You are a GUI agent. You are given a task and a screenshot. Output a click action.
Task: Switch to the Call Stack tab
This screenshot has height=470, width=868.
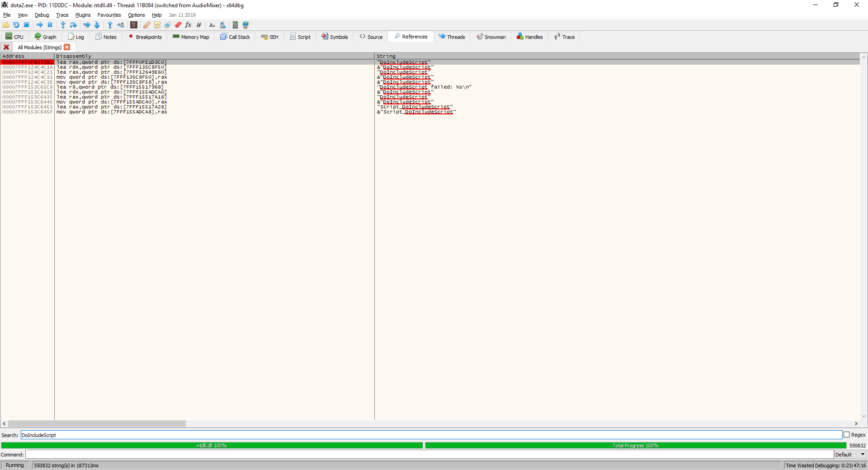pos(235,37)
